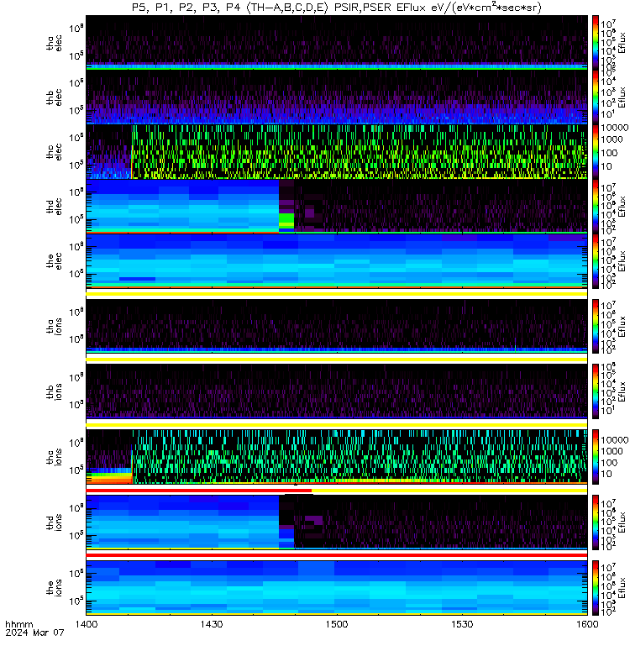Click the '2024 Mar 07' date label
This screenshot has height=672, width=630.
pyautogui.click(x=34, y=633)
